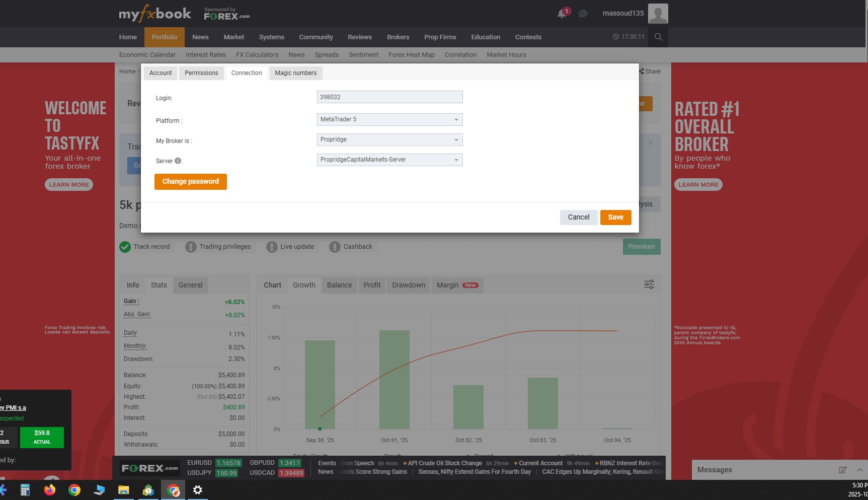Click the site search magnifier icon
The width and height of the screenshot is (868, 500).
tap(658, 37)
